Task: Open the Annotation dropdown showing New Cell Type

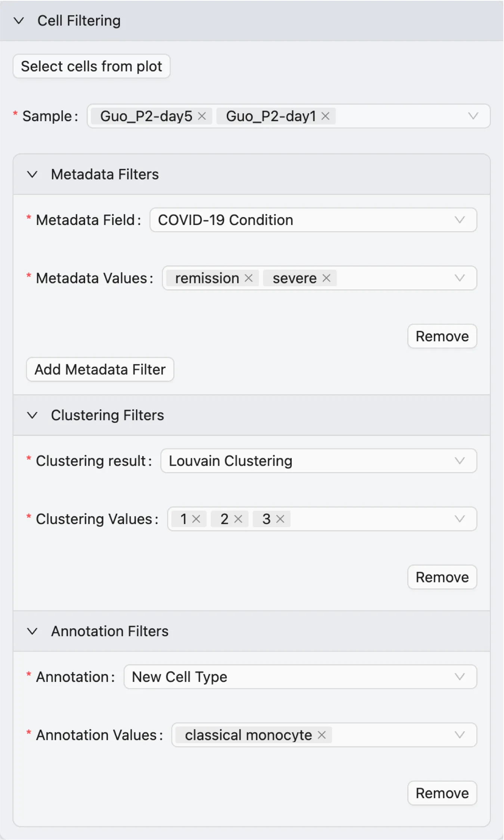Action: (300, 677)
